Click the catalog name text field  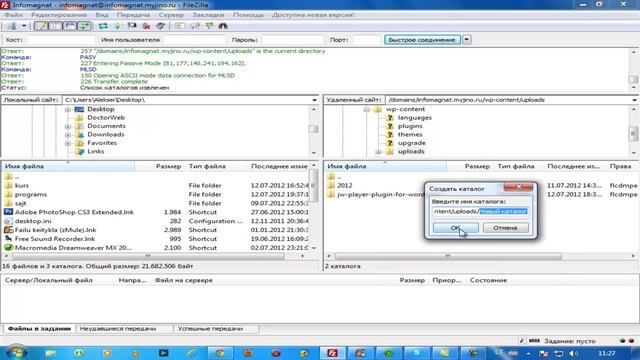tap(481, 211)
